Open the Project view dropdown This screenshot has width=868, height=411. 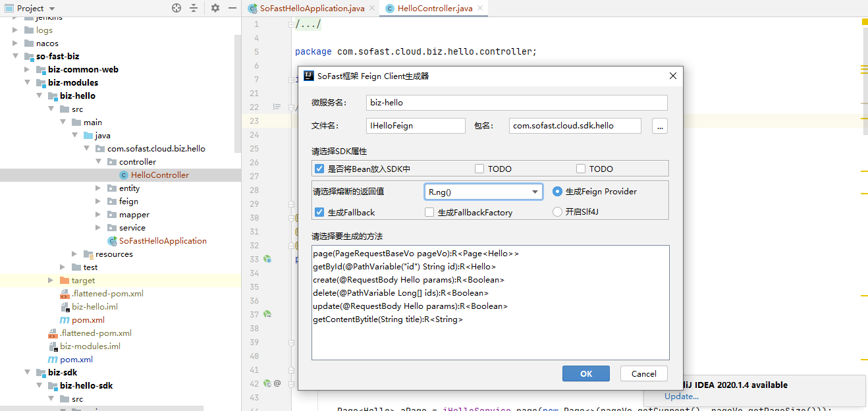pyautogui.click(x=52, y=9)
